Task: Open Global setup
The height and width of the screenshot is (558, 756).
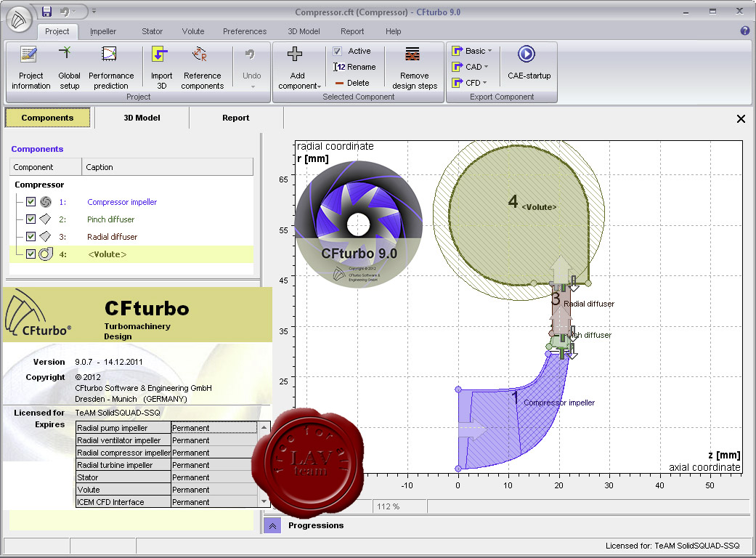Action: tap(69, 68)
